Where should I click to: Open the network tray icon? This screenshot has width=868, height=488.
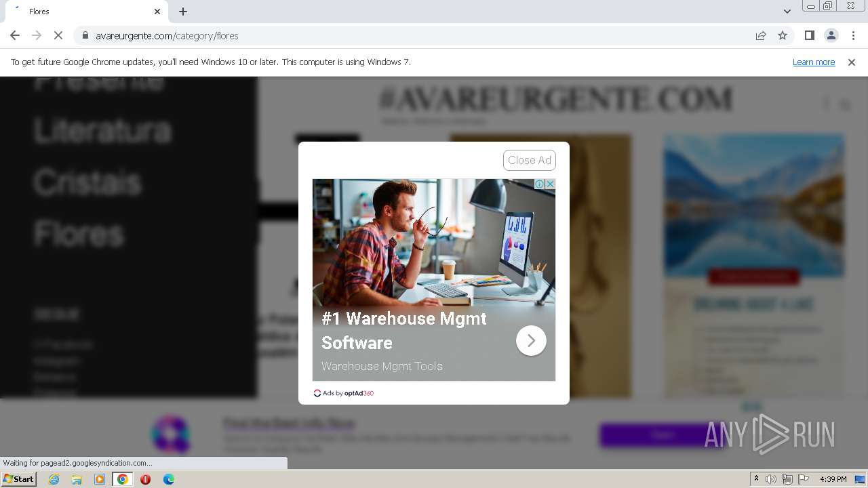pyautogui.click(x=787, y=479)
